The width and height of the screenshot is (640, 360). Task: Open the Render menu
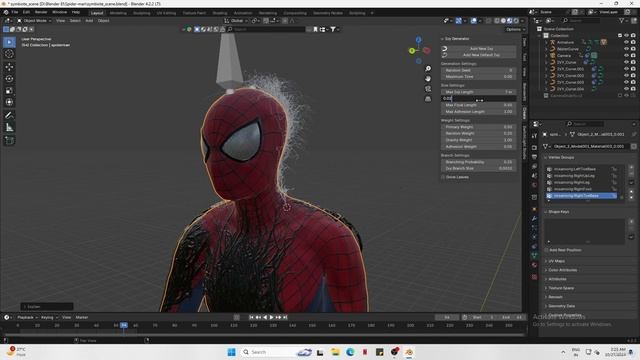tap(41, 12)
